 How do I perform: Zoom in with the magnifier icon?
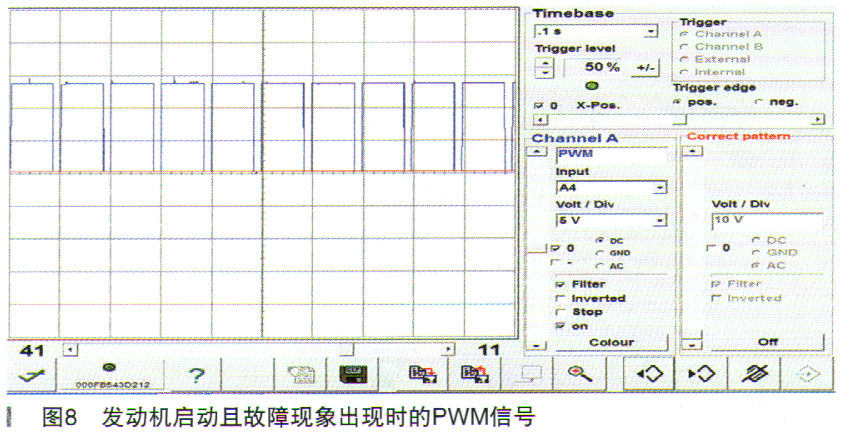[580, 375]
